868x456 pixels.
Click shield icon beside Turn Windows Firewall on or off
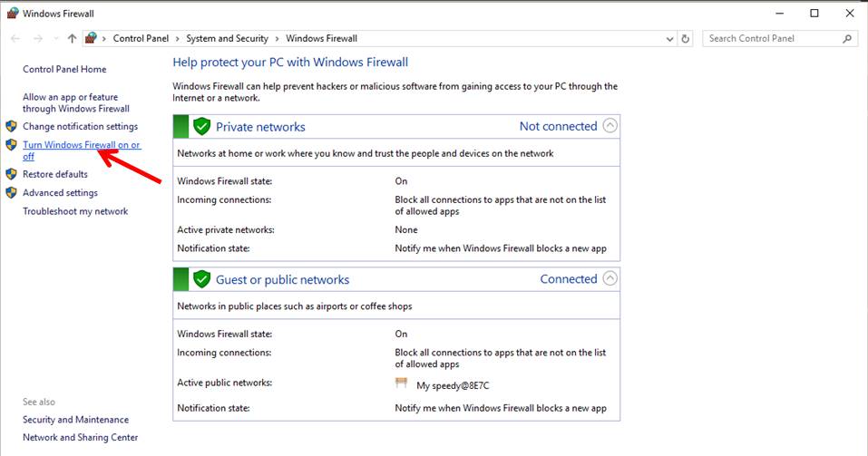(x=11, y=145)
